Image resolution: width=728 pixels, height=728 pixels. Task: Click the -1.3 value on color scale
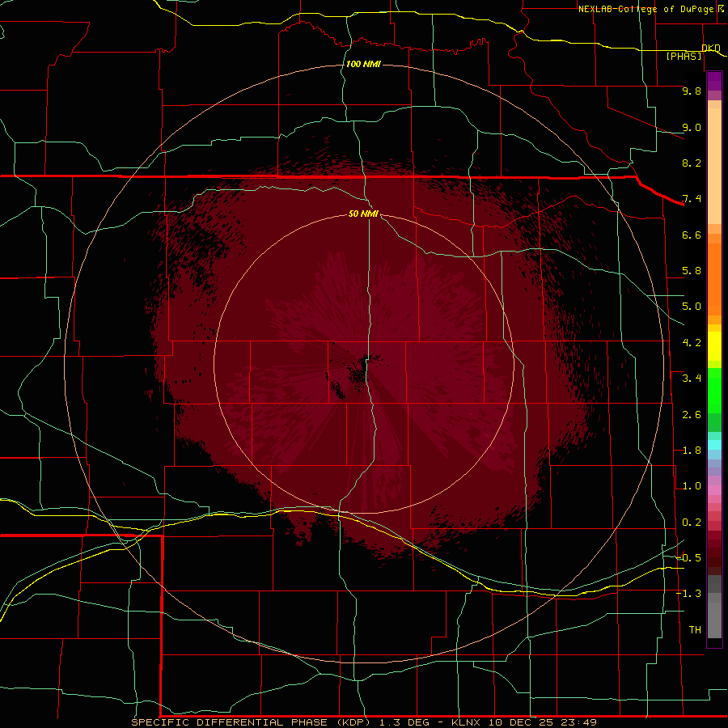[x=688, y=594]
